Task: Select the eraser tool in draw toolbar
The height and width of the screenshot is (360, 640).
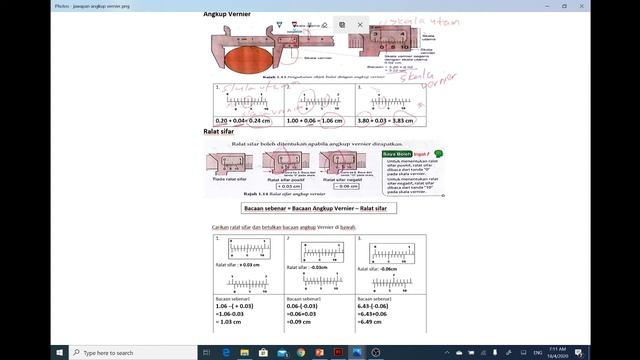Action: click(324, 25)
